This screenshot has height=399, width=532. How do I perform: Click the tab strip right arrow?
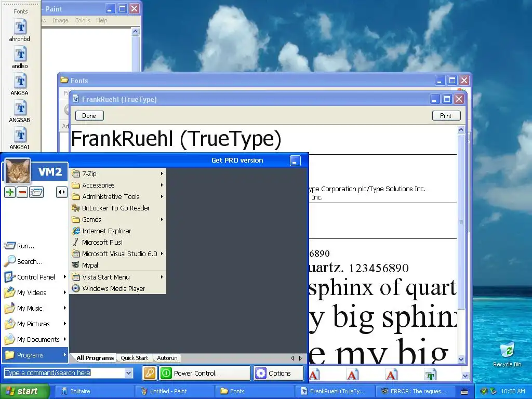301,358
